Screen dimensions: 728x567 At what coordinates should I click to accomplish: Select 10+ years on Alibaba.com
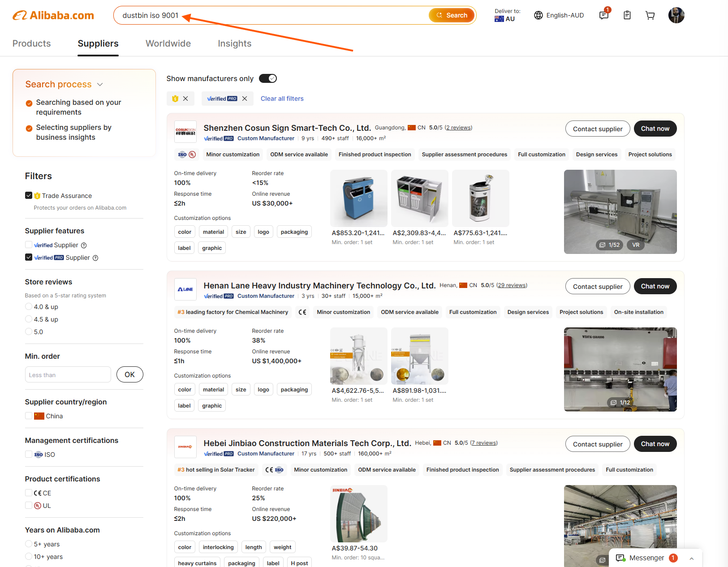point(29,556)
